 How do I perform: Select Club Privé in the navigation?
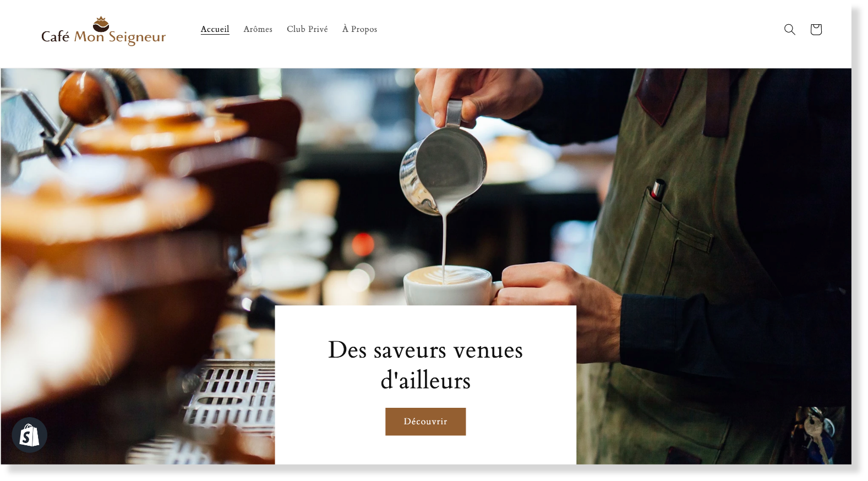307,29
